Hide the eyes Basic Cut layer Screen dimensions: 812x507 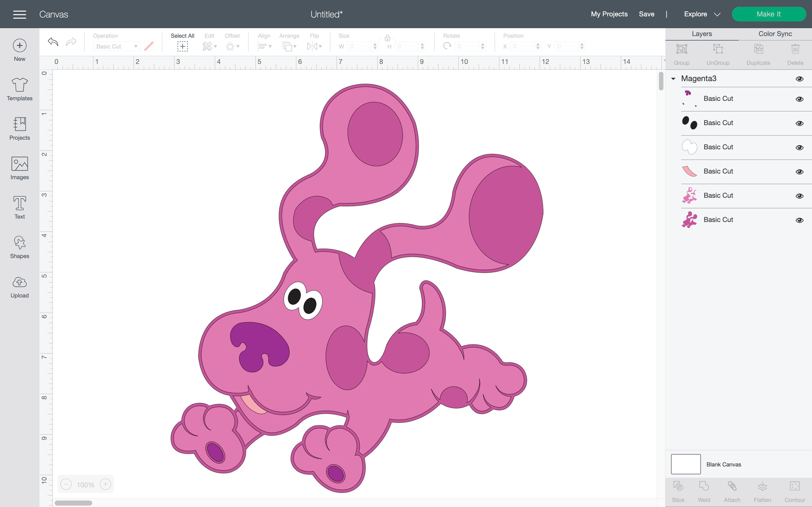tap(800, 123)
